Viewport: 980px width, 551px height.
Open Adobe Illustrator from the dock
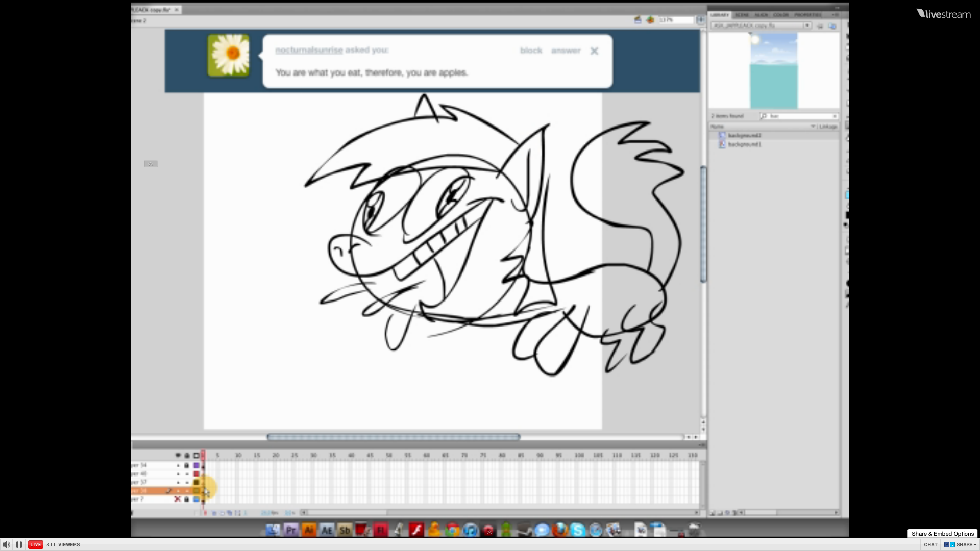click(309, 530)
